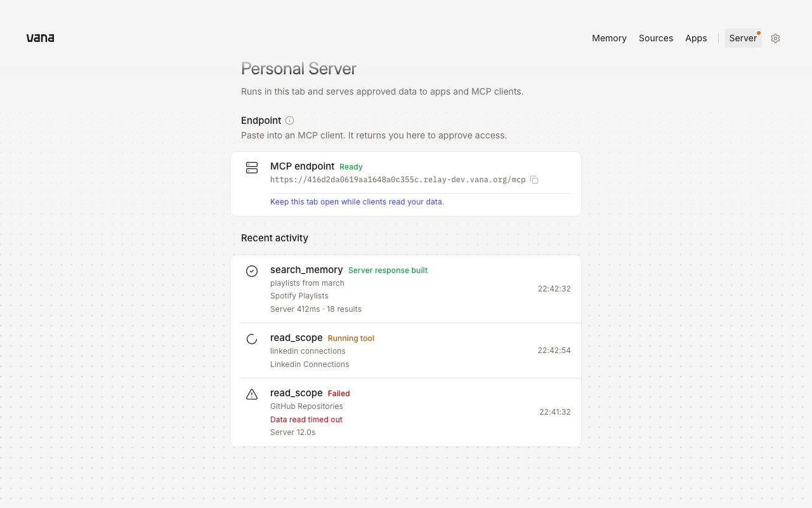The image size is (812, 508).
Task: Go to the Apps tab
Action: (x=696, y=38)
